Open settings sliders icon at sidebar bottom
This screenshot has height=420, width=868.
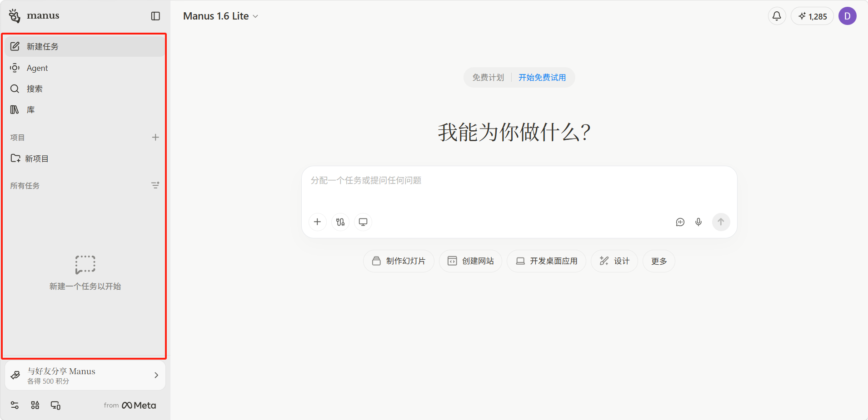pyautogui.click(x=15, y=405)
